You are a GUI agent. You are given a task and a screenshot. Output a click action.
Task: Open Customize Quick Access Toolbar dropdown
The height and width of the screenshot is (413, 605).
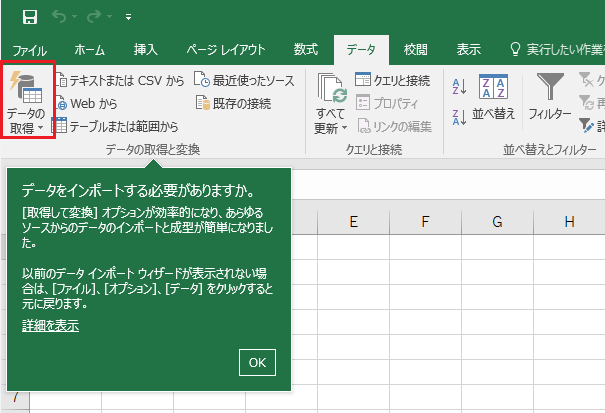128,17
